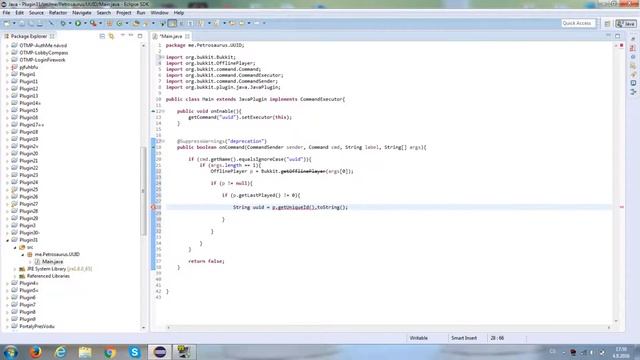This screenshot has height=360, width=640.
Task: Select the PortalyPresVodu project
Action: coord(37,327)
